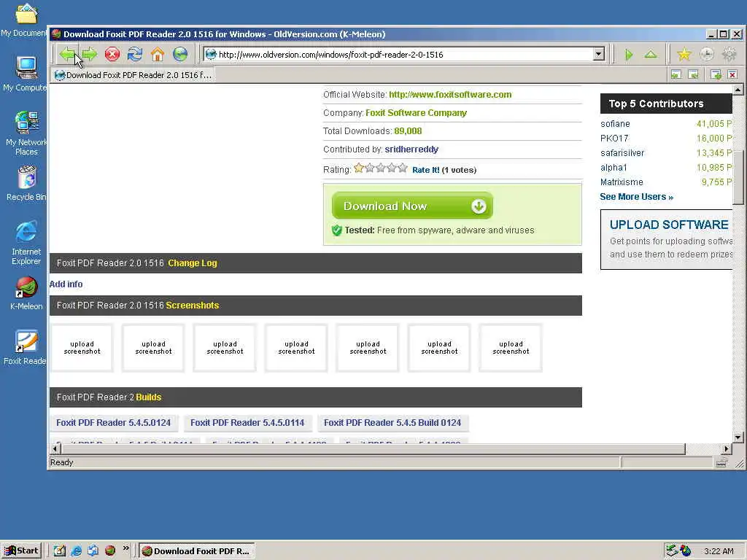Open the foxitsoftware.com official website link
The width and height of the screenshot is (747, 560).
(x=450, y=94)
